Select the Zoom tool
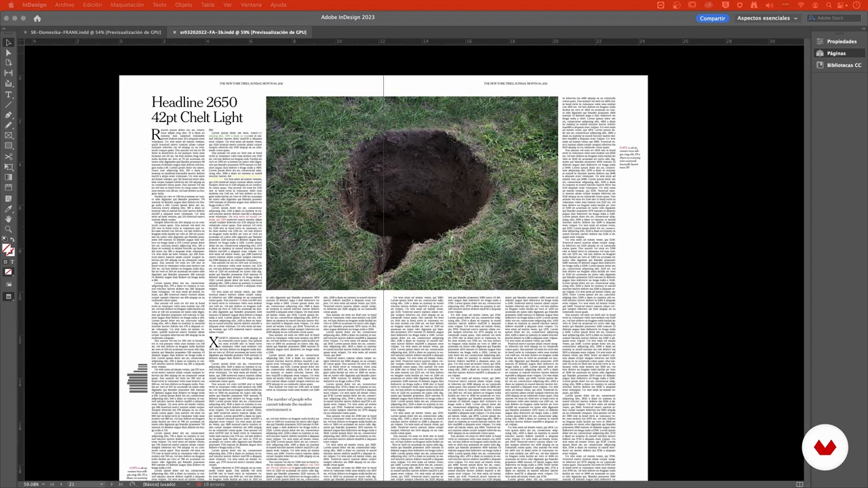 point(9,229)
